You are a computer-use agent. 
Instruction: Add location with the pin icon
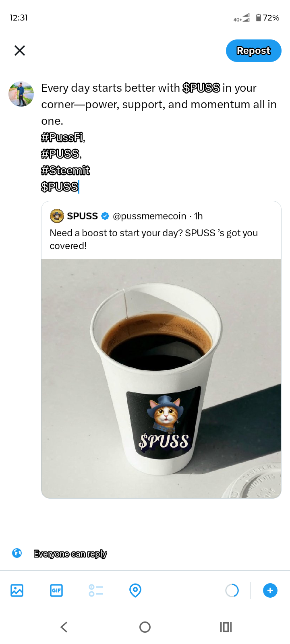tap(135, 590)
